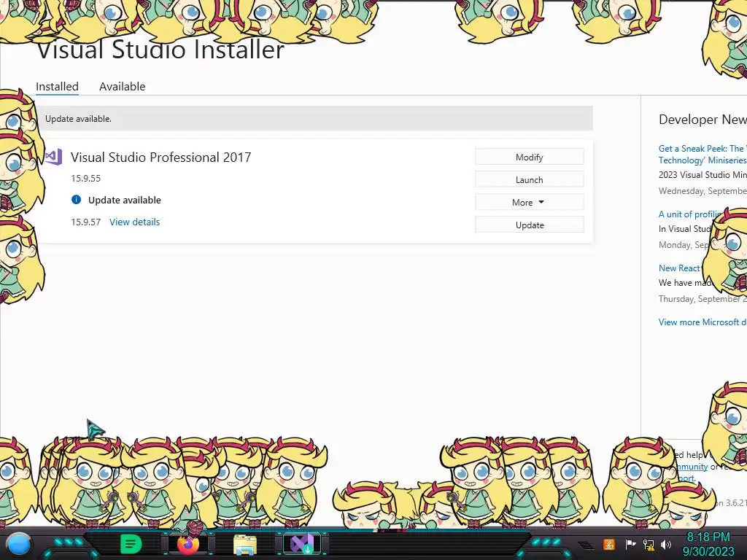Open the 'A unit of profiling' news link
The width and height of the screenshot is (747, 560).
click(x=691, y=214)
